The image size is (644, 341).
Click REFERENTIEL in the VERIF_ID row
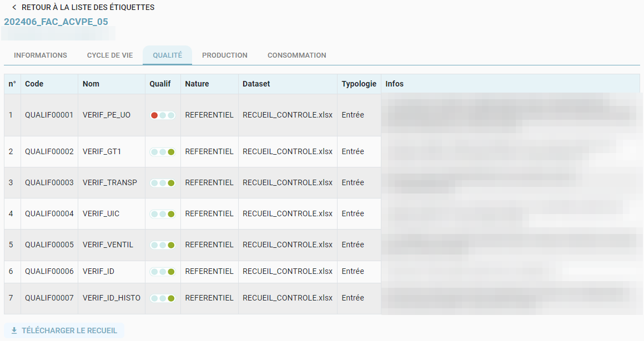coord(209,271)
